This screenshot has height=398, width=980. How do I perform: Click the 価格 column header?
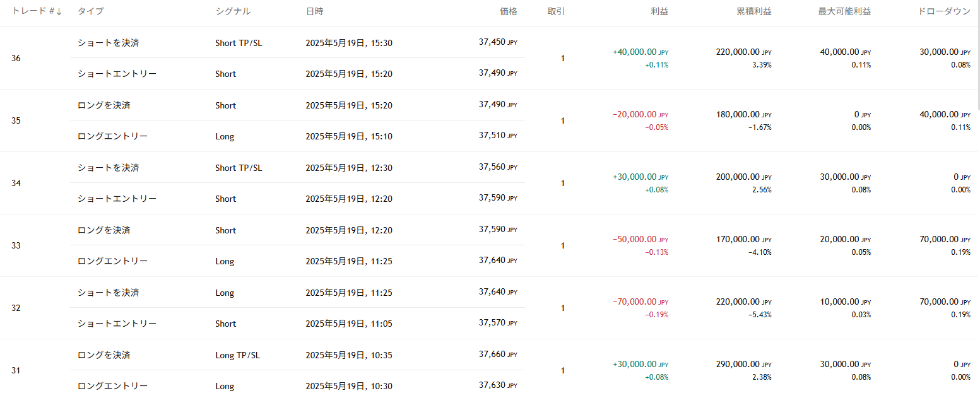click(508, 11)
